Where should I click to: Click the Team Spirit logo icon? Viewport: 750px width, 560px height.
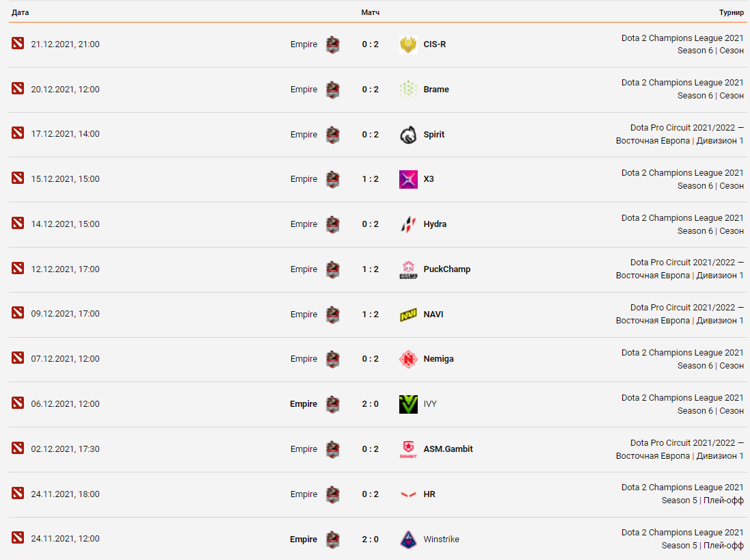[408, 135]
